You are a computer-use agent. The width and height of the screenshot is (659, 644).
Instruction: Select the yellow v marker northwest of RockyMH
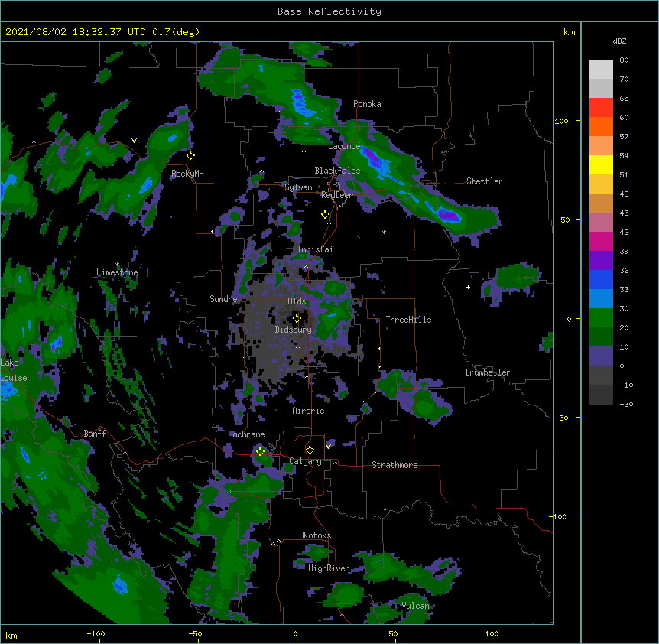pyautogui.click(x=134, y=141)
